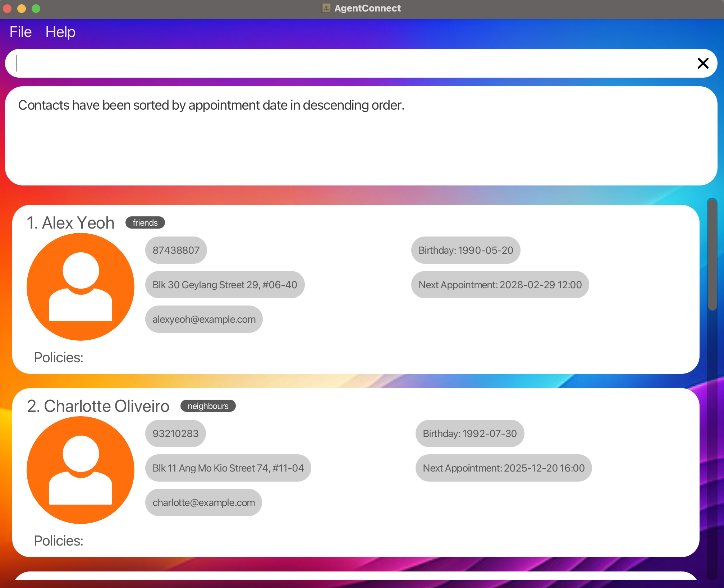Click address 'Blk 30 Geylang Street 29, #06-40'

pyautogui.click(x=225, y=285)
